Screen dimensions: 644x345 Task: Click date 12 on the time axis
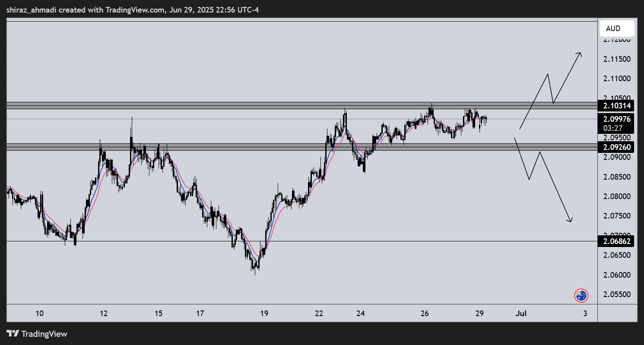pos(104,313)
